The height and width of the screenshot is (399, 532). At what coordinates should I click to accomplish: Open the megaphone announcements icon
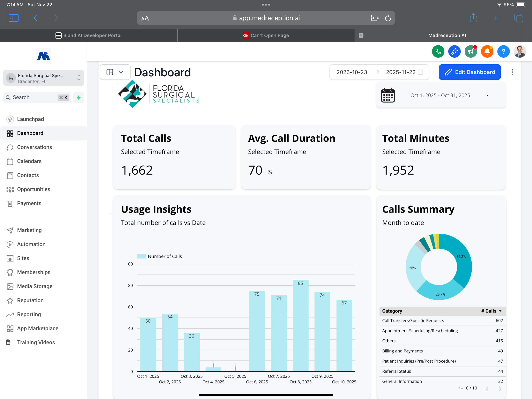471,51
